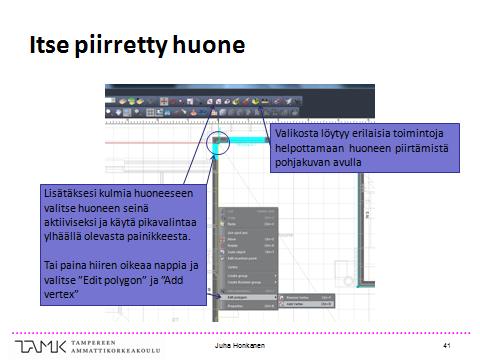Click the orange cone icon in second toolbar row

click(x=193, y=113)
